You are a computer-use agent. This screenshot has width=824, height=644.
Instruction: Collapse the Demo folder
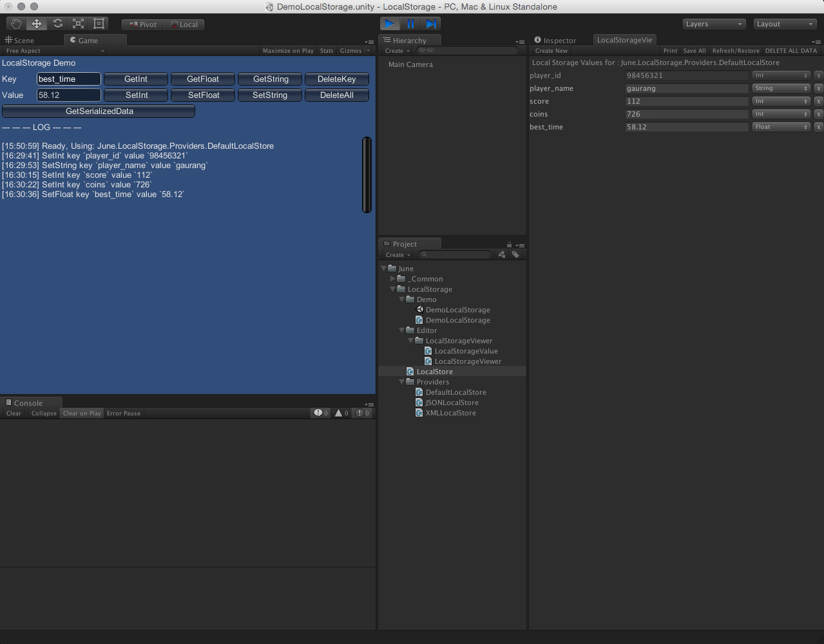[x=402, y=299]
